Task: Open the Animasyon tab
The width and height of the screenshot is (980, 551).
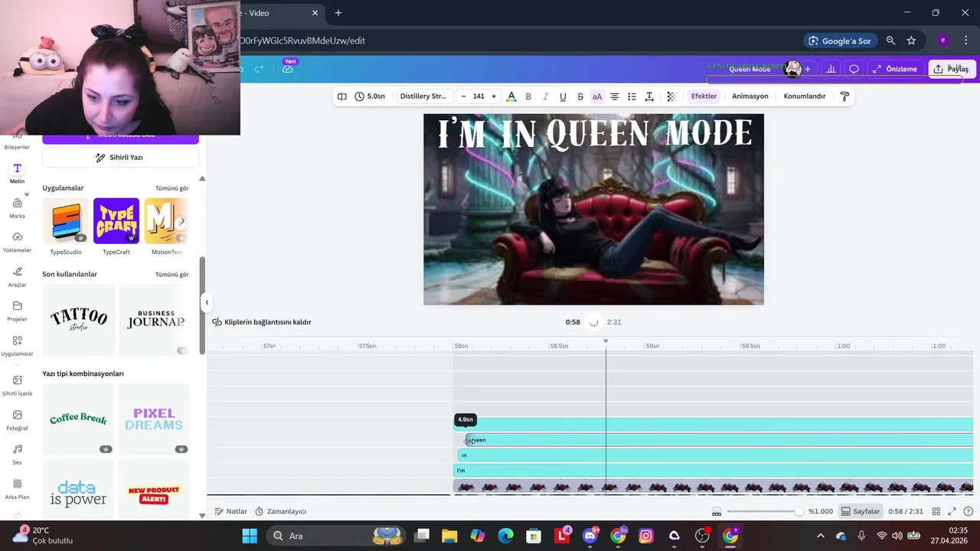Action: tap(750, 96)
